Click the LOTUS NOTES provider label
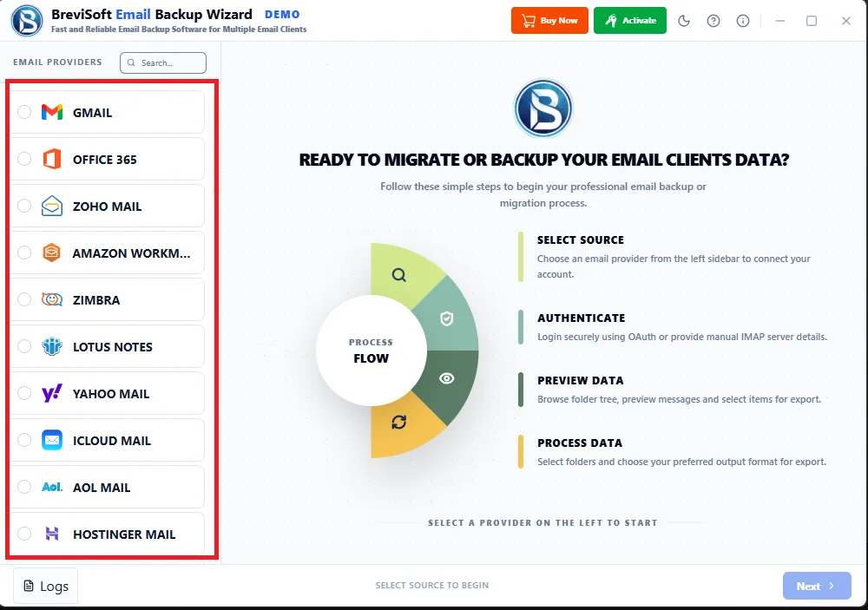The image size is (868, 610). (x=113, y=347)
